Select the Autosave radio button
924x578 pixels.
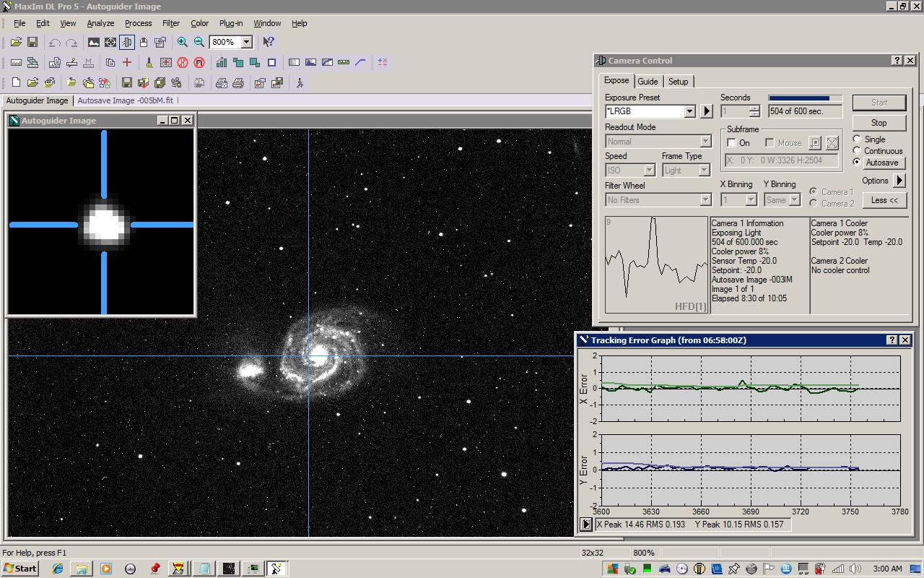pyautogui.click(x=857, y=162)
